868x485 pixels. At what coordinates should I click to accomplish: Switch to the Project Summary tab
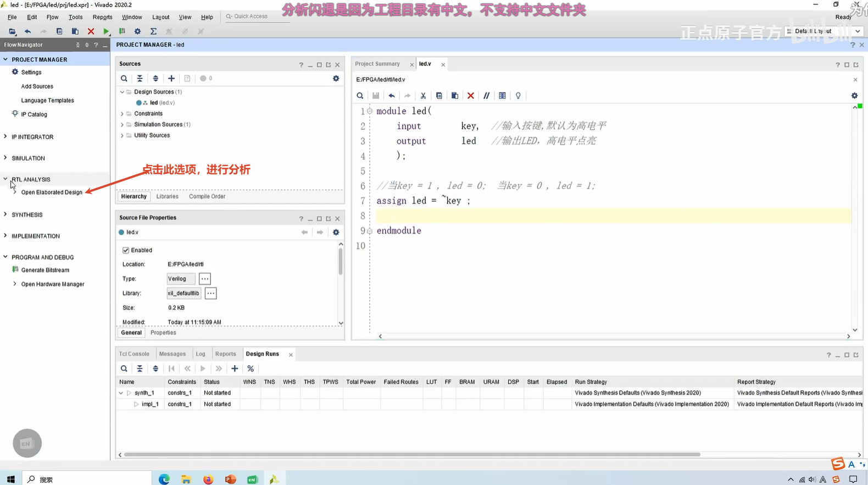377,64
